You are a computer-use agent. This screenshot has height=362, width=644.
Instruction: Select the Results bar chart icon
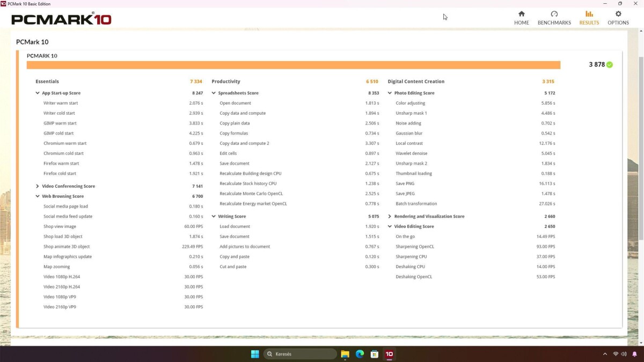(589, 14)
